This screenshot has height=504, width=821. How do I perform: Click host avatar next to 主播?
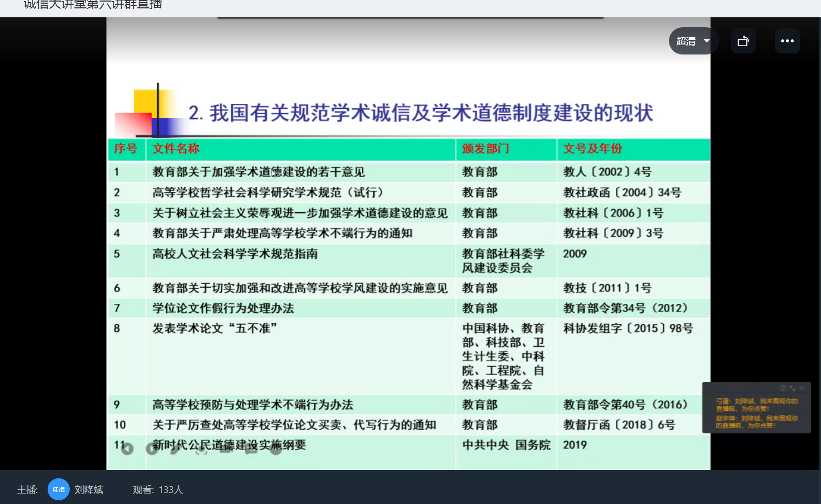(59, 489)
